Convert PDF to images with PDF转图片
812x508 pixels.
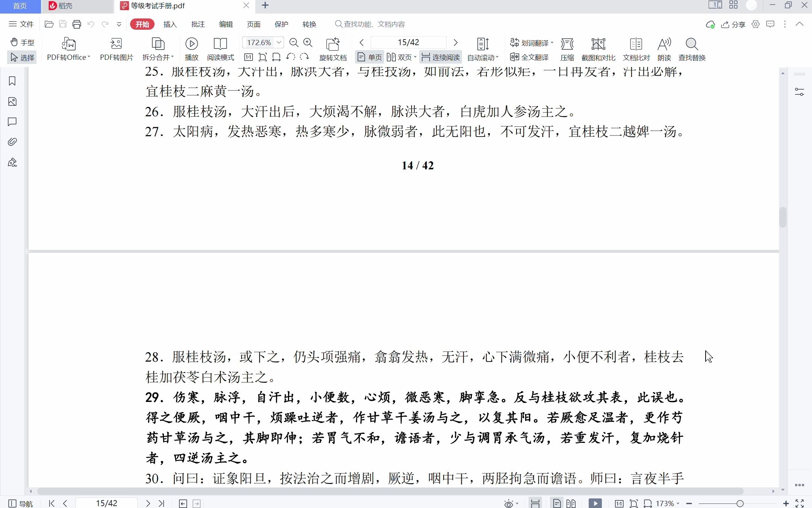coord(117,49)
